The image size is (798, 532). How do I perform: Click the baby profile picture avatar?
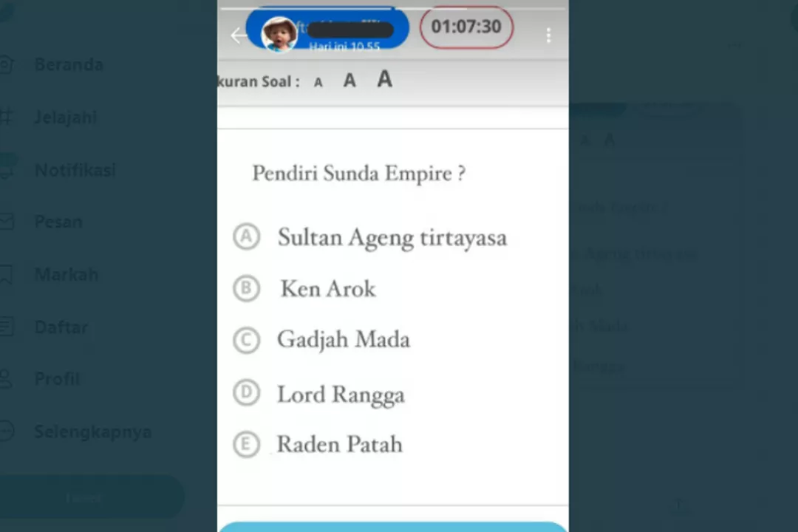click(x=279, y=34)
